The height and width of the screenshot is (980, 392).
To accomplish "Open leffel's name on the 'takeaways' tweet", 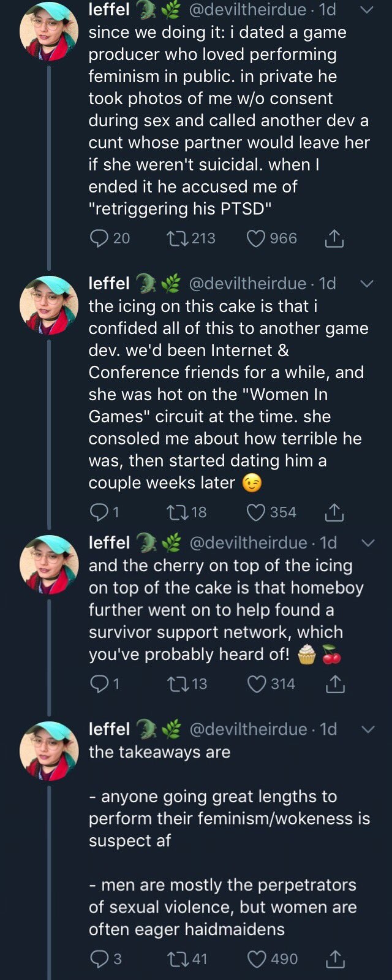I will 109,729.
